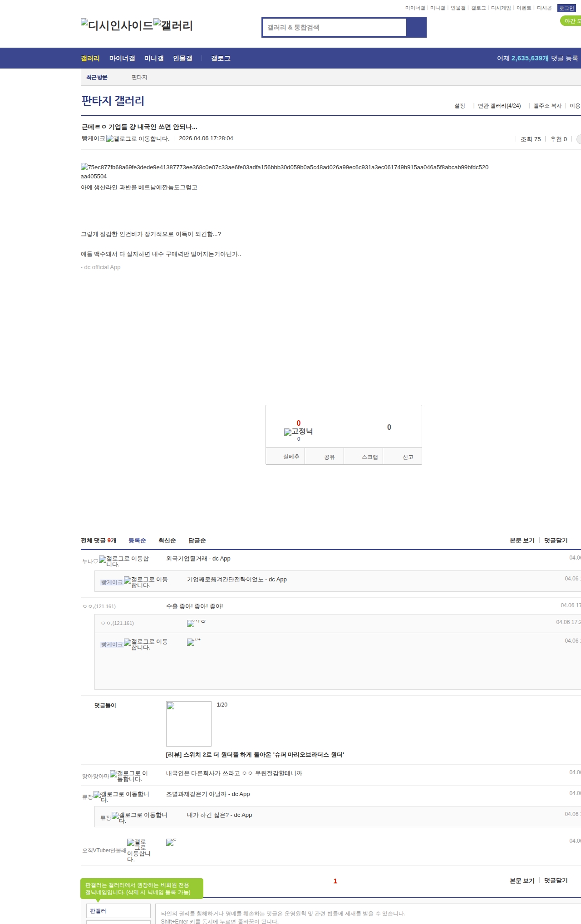Click the 스크랩 button below the post
581x924 pixels.
point(369,457)
